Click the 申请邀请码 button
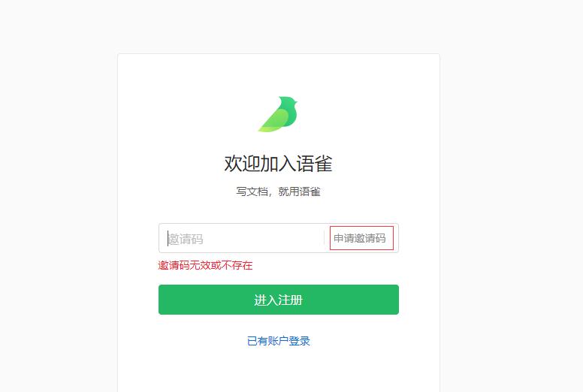Viewport: 583px width, 392px height. (x=361, y=238)
